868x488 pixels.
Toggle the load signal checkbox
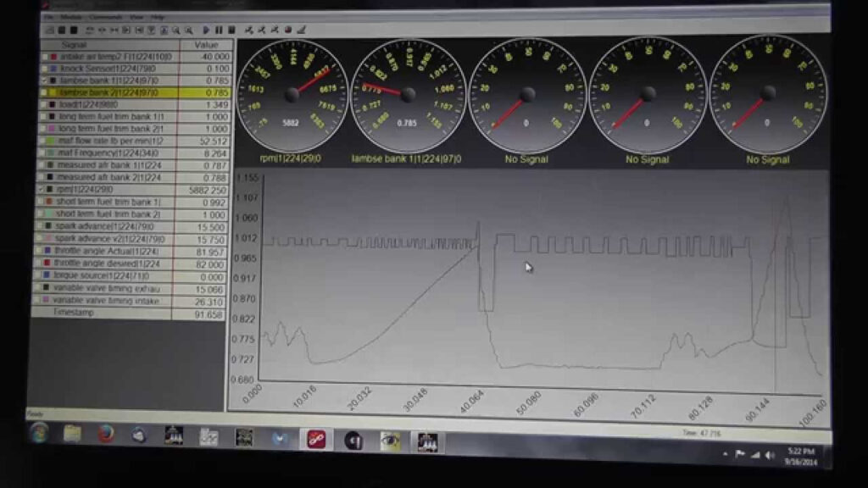[x=44, y=104]
